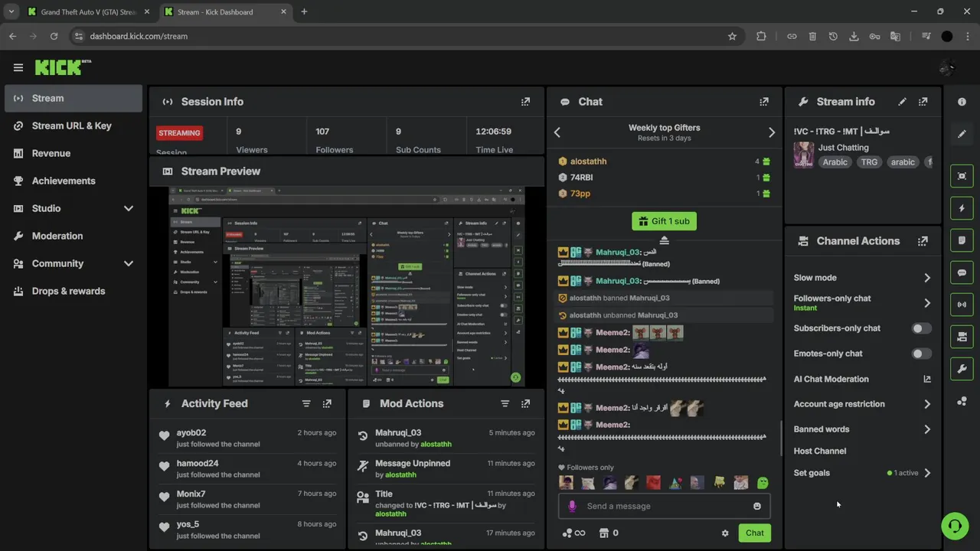
Task: Click alostathh link in Title change entry
Action: point(390,514)
